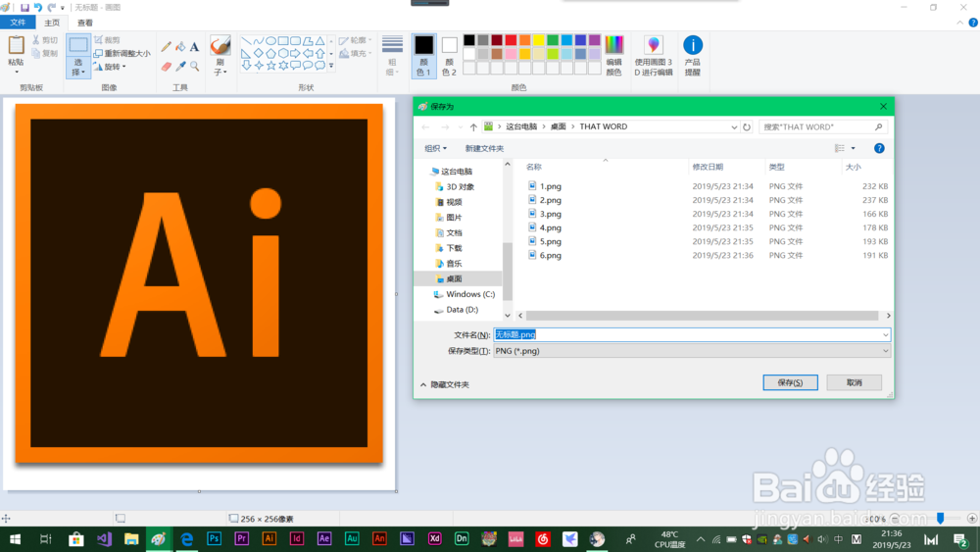The height and width of the screenshot is (552, 980).
Task: Pick the green color in palette
Action: pos(553,40)
